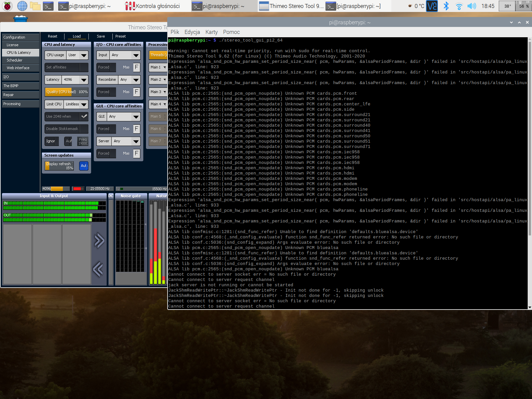Viewport: 532px width, 399px height.
Task: Toggle Forced under Recombine affinity
Action: (106, 92)
